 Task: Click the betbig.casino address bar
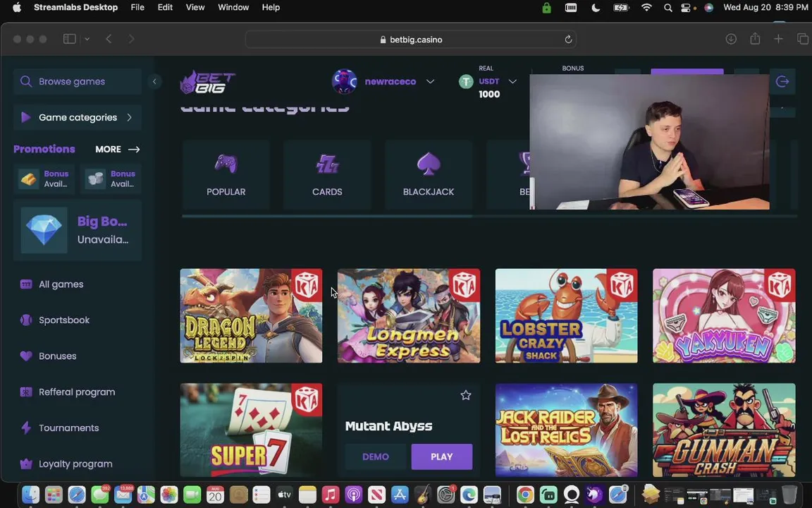(x=411, y=40)
